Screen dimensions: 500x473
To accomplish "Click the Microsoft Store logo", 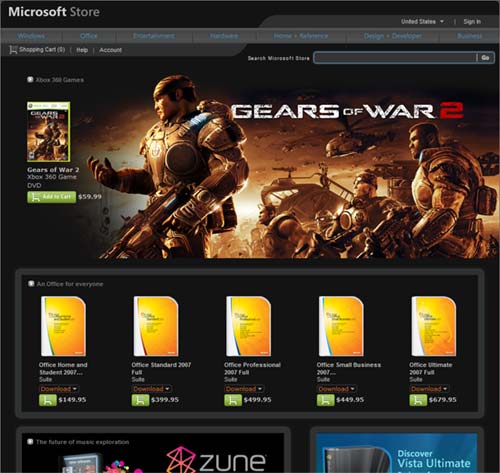I will click(54, 12).
